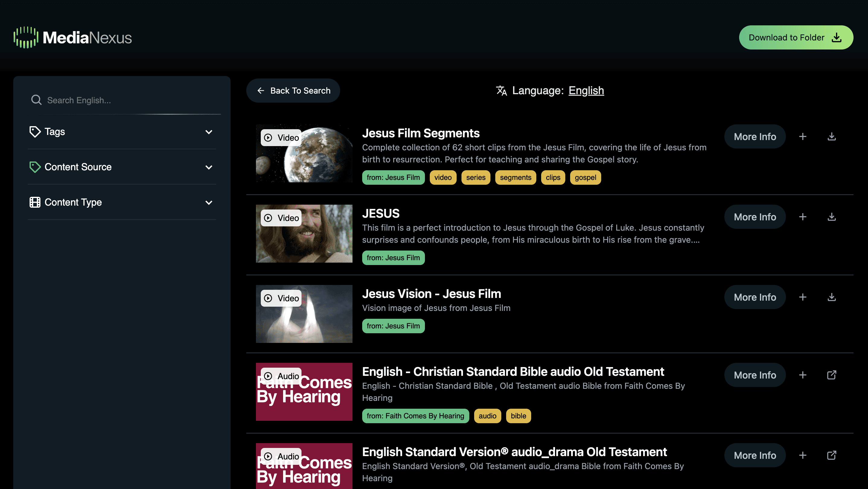Open external link for English Standard Version audio_drama

(x=831, y=455)
